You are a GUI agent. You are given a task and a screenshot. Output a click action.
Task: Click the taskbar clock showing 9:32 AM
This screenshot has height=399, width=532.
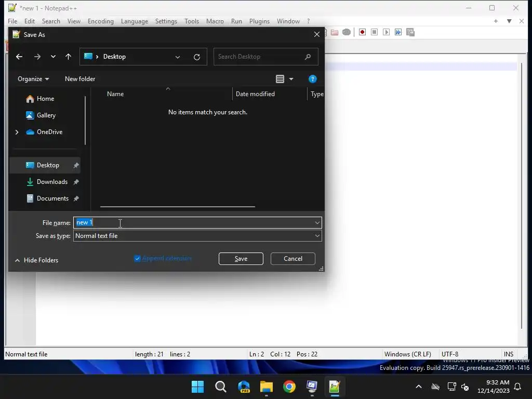click(x=494, y=387)
